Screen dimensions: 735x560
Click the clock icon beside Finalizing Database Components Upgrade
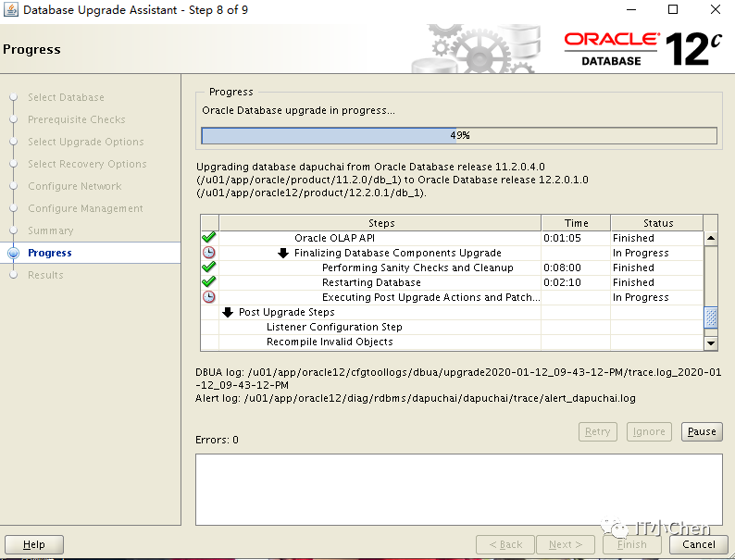point(208,253)
